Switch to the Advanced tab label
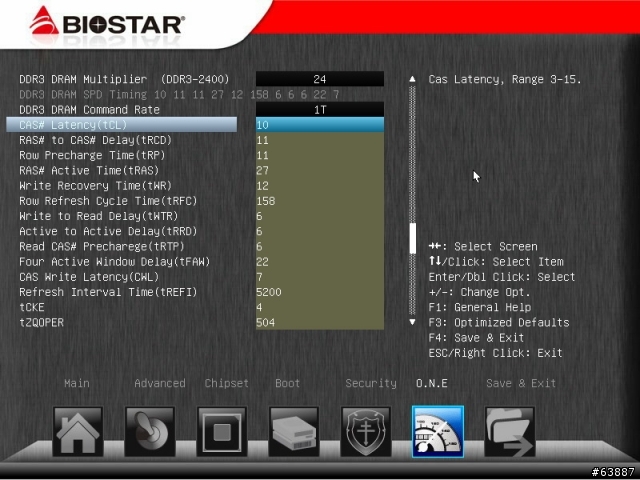 [x=160, y=383]
